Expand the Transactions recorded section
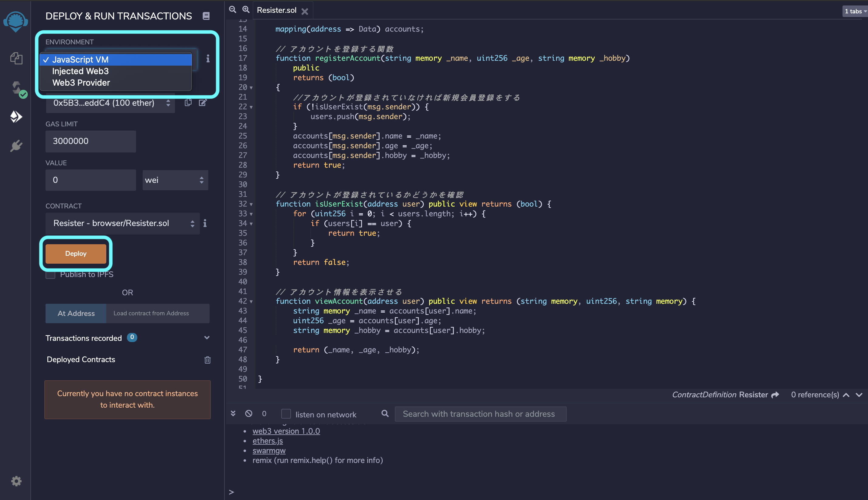 [x=207, y=338]
